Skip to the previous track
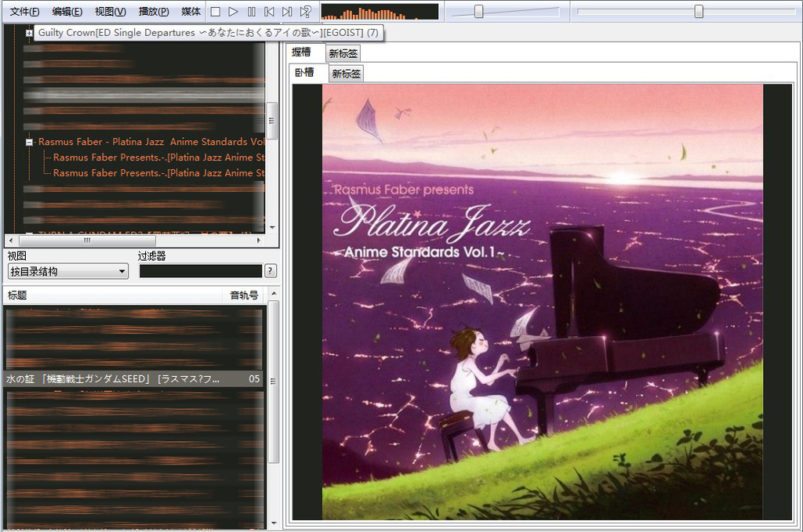The width and height of the screenshot is (803, 532). pos(269,12)
